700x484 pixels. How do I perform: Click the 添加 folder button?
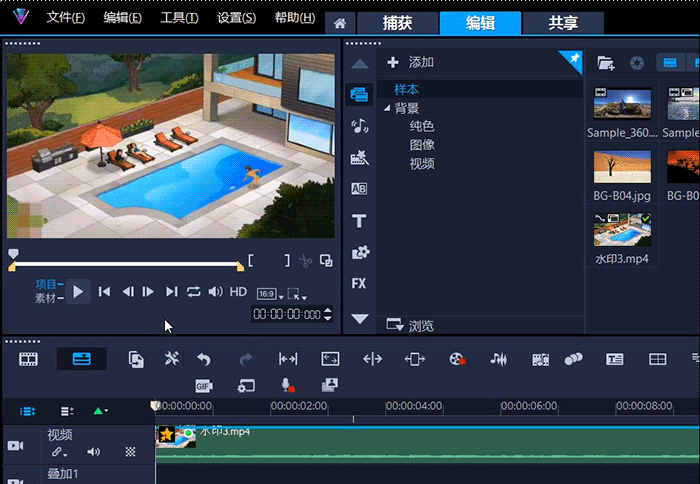(x=410, y=63)
